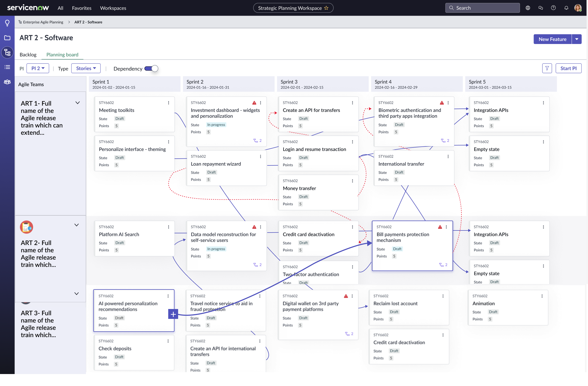Open the notifications bell icon
The width and height of the screenshot is (588, 386).
[x=566, y=8]
